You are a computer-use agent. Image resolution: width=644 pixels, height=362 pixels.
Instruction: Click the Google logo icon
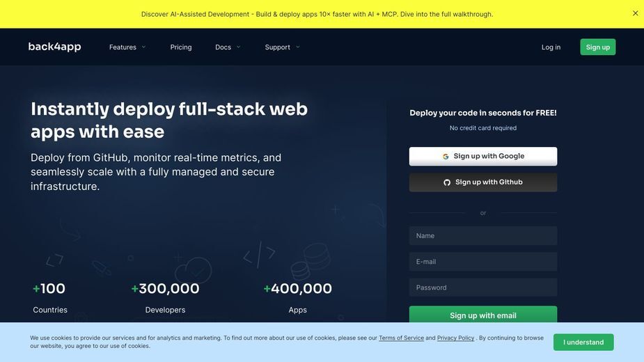coord(446,157)
